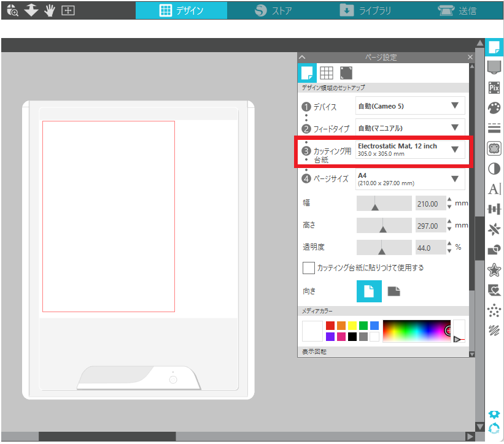Open the align and transform panel icon
Screen dimensions: 504x444
tap(494, 209)
